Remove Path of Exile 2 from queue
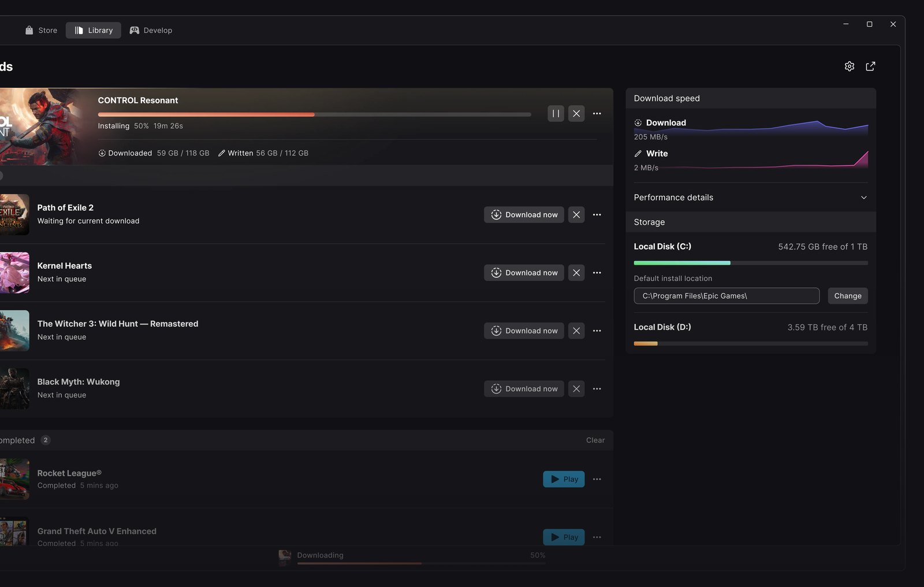 [x=576, y=214]
